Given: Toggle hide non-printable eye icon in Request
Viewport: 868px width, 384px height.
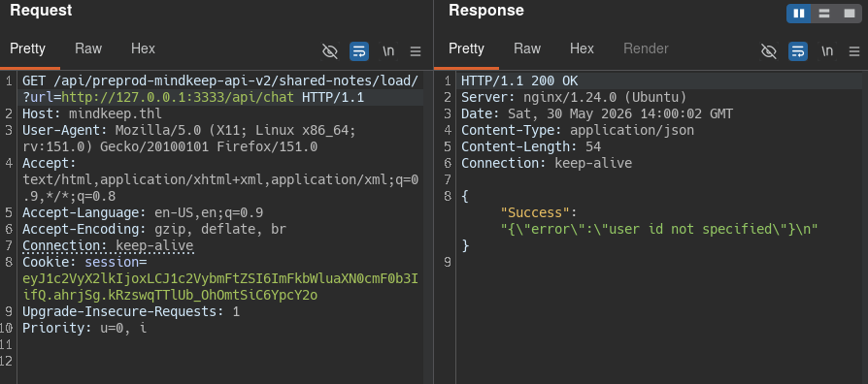Looking at the screenshot, I should click(330, 51).
